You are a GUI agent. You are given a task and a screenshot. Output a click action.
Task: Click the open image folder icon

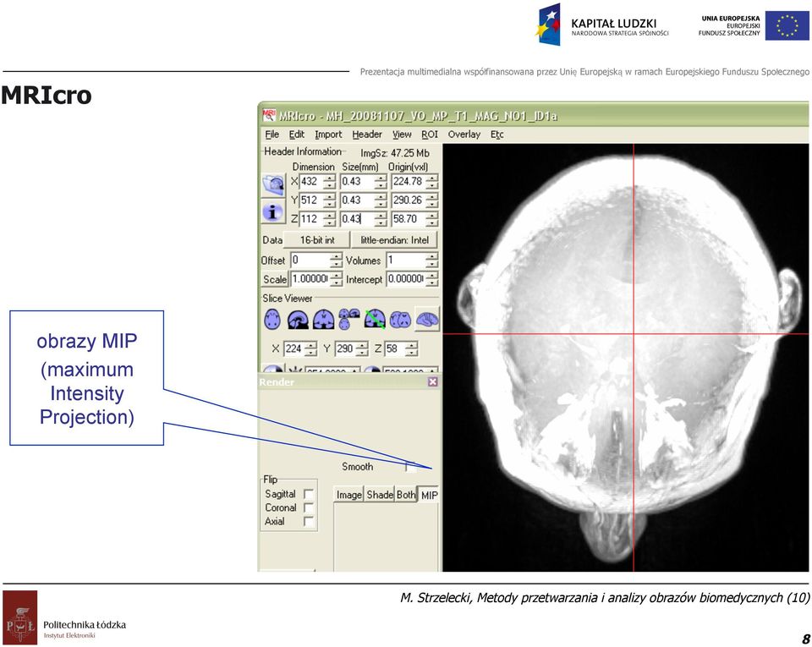click(273, 184)
